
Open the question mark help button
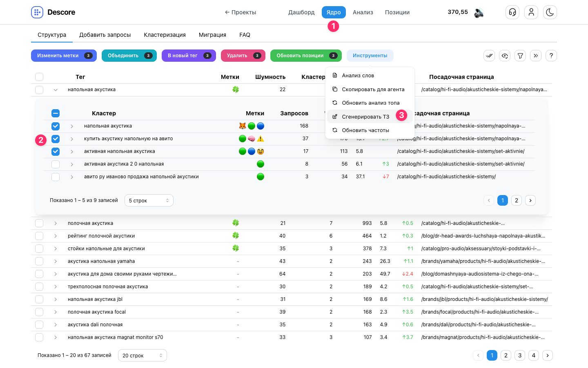point(551,56)
